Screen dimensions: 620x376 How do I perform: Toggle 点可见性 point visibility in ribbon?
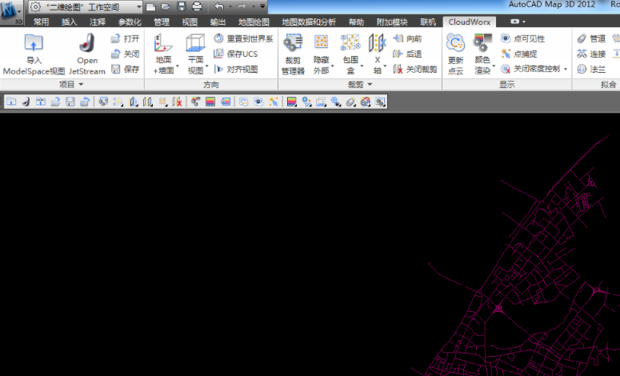523,38
